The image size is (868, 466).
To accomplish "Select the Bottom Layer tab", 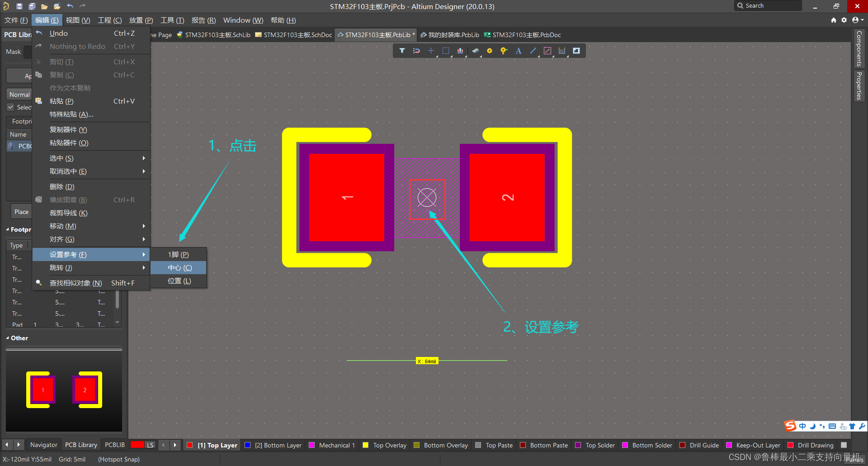I will tap(273, 445).
